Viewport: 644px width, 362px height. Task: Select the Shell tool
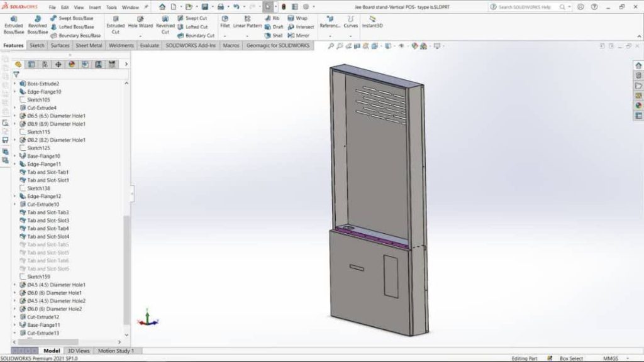tap(274, 36)
